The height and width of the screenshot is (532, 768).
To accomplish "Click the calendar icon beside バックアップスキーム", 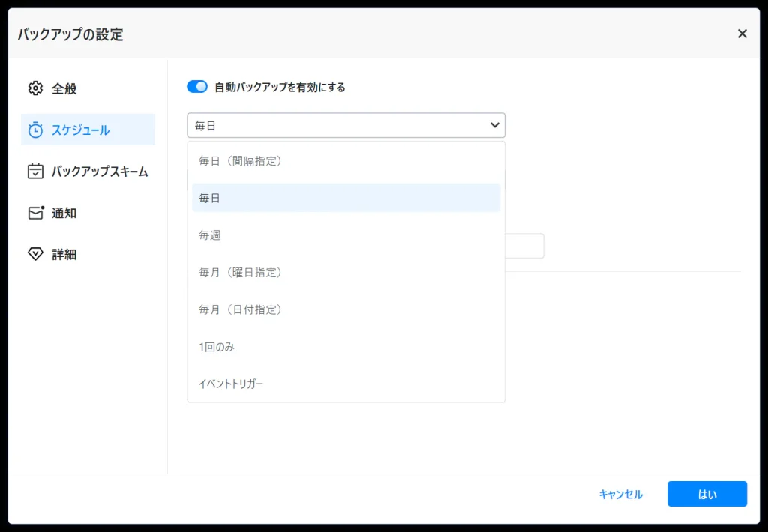I will [x=34, y=171].
